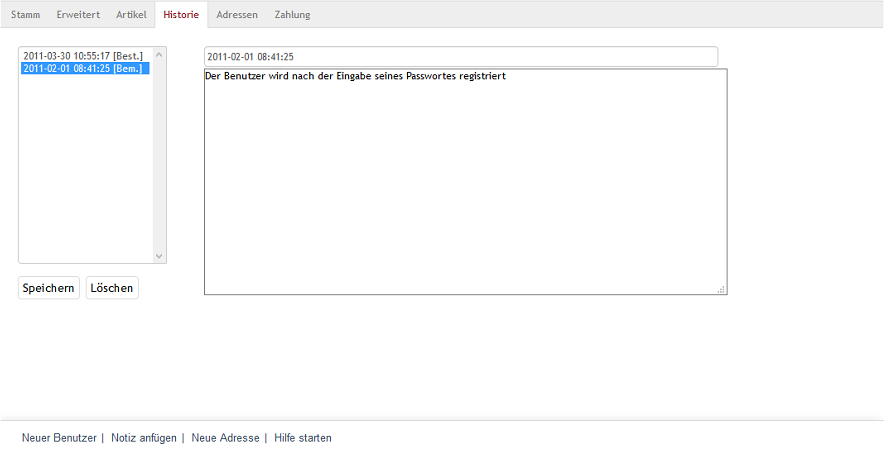
Task: Click the history list scrollbar track
Action: tap(159, 155)
